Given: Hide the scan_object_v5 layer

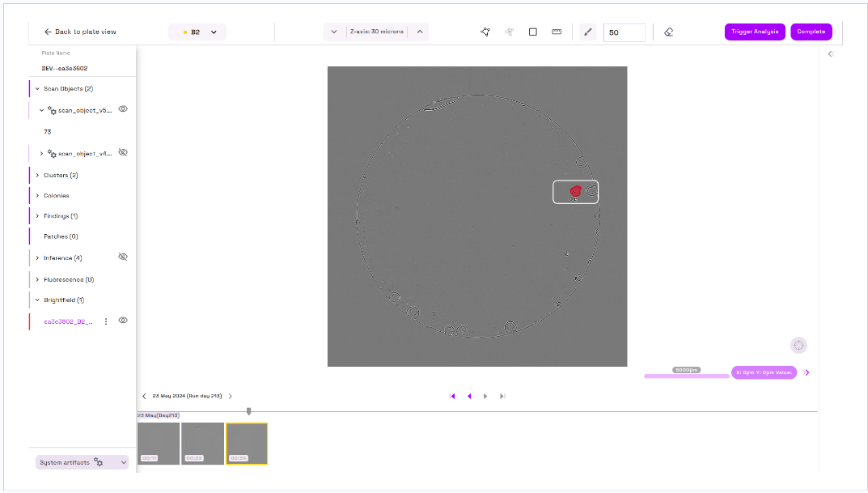Looking at the screenshot, I should point(123,109).
